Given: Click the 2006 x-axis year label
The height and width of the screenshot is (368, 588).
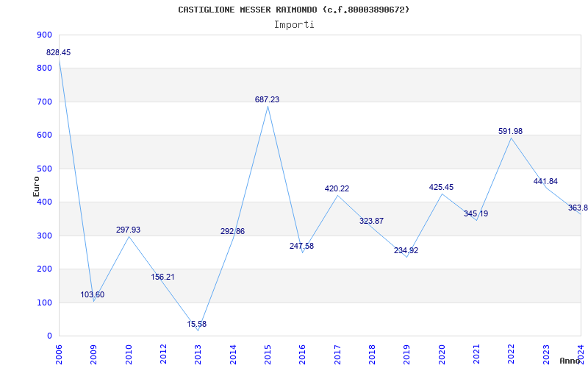Looking at the screenshot, I should pos(59,354).
